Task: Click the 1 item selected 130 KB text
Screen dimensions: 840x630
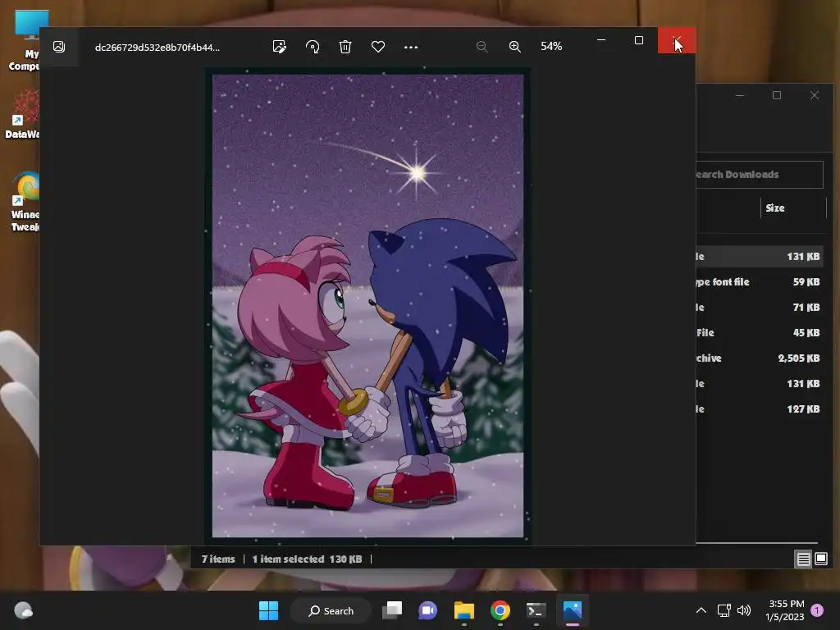Action: point(307,559)
